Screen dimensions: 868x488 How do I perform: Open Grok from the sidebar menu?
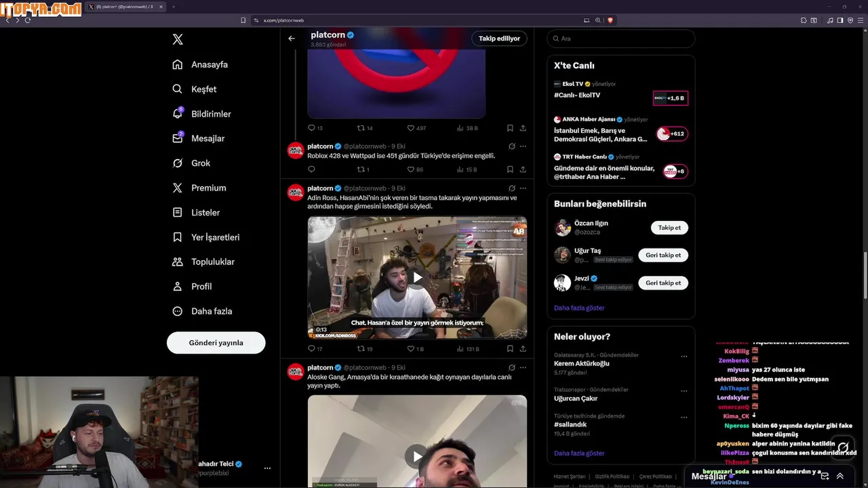(x=191, y=163)
